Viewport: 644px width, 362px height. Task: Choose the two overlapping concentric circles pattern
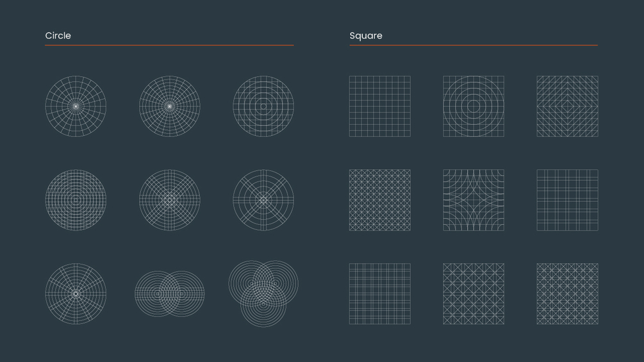coord(170,294)
